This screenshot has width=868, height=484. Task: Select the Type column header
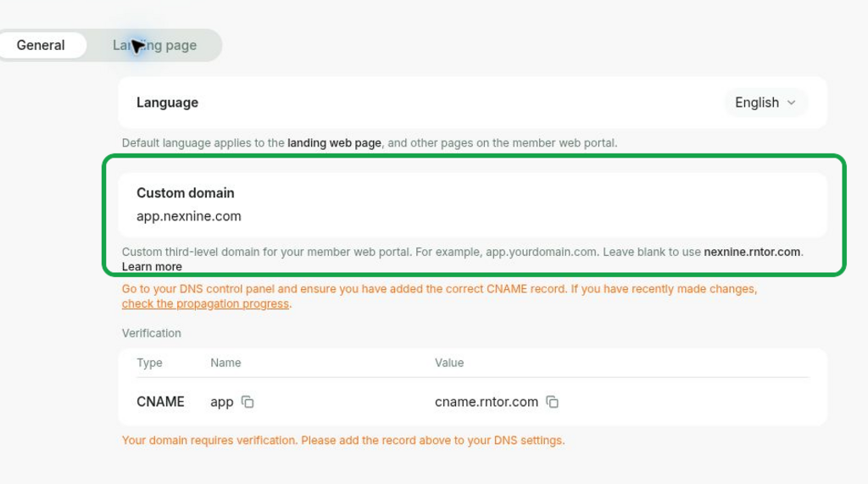click(149, 363)
